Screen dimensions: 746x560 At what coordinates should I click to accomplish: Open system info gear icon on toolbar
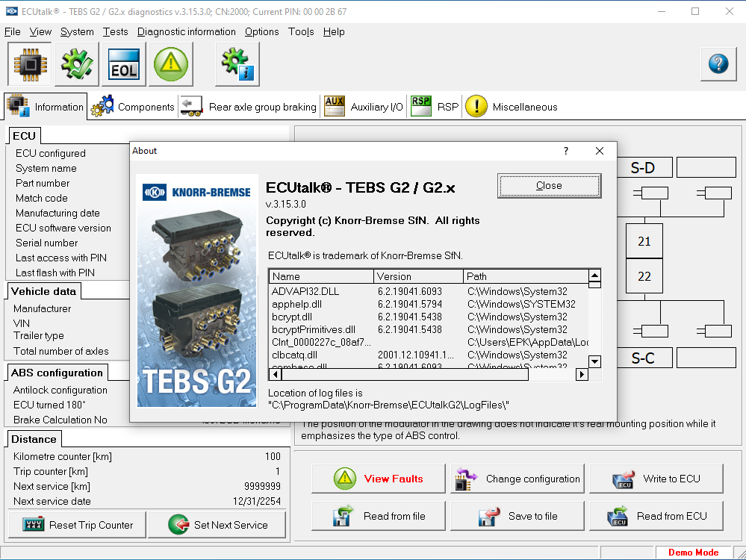pos(237,64)
